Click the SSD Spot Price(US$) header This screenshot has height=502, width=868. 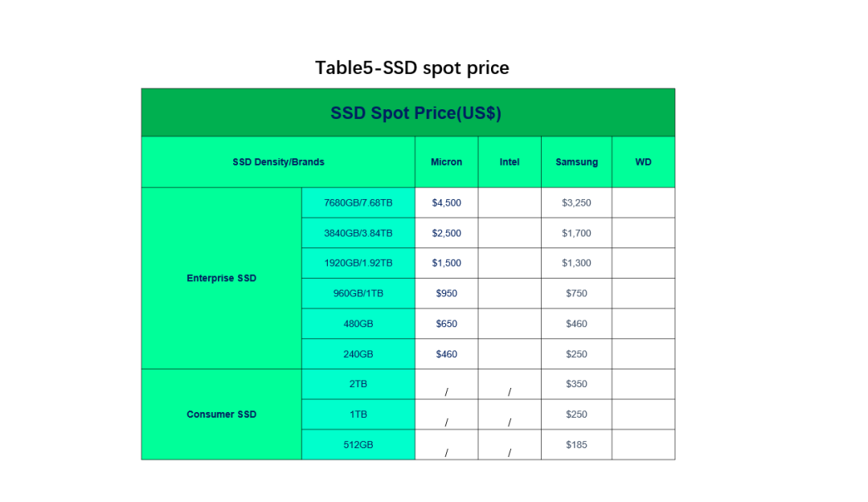tap(408, 112)
